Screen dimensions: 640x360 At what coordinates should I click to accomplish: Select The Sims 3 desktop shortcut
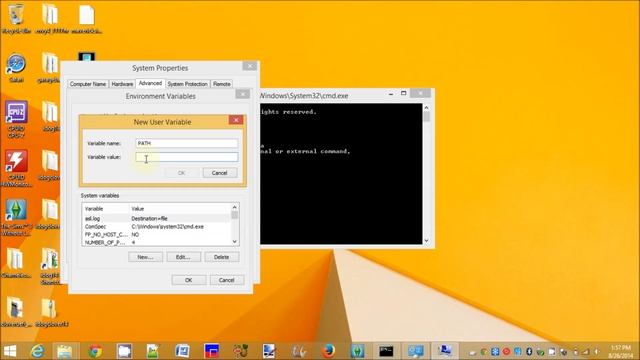(16, 217)
